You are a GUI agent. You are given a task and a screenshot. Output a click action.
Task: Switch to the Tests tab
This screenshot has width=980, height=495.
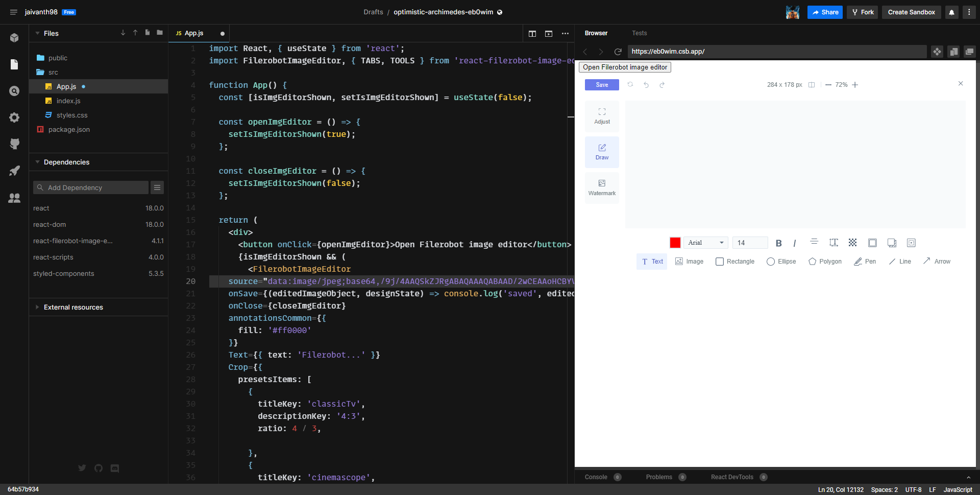click(639, 33)
